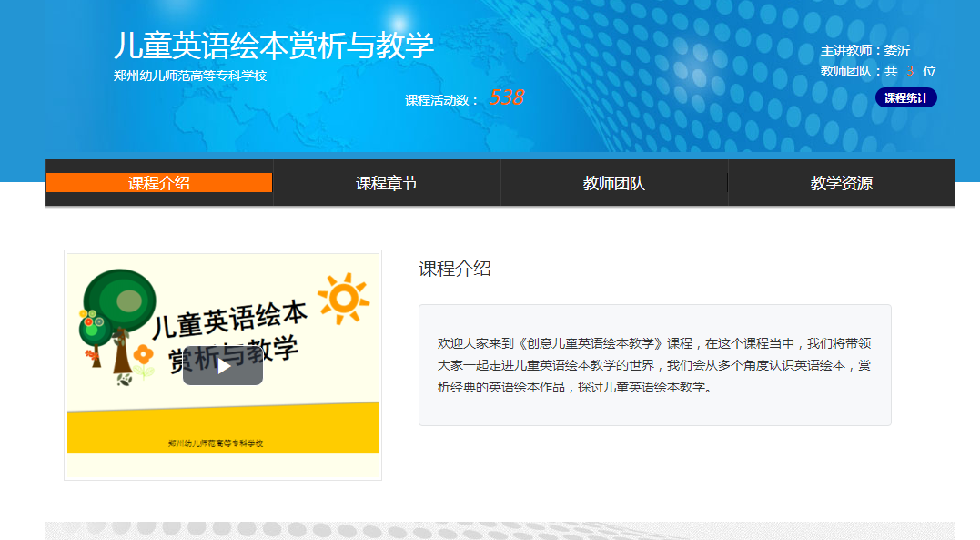
Task: Click the course activity count 538
Action: pyautogui.click(x=507, y=97)
